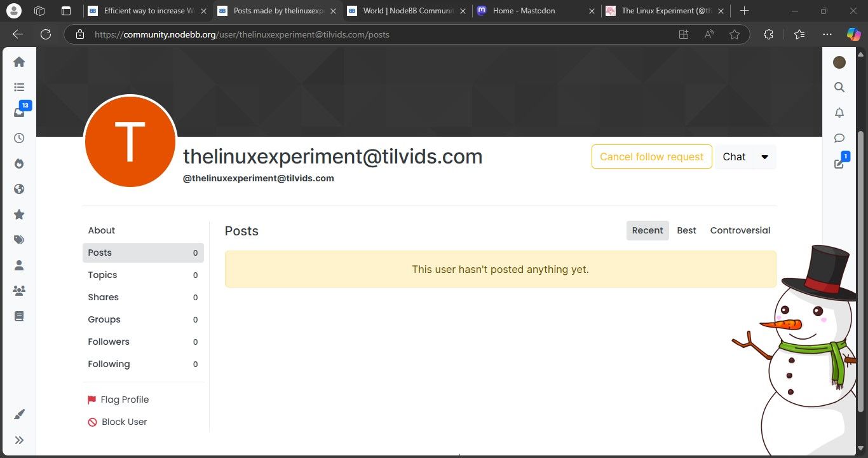
Task: Go back using the browser back arrow
Action: (x=18, y=34)
